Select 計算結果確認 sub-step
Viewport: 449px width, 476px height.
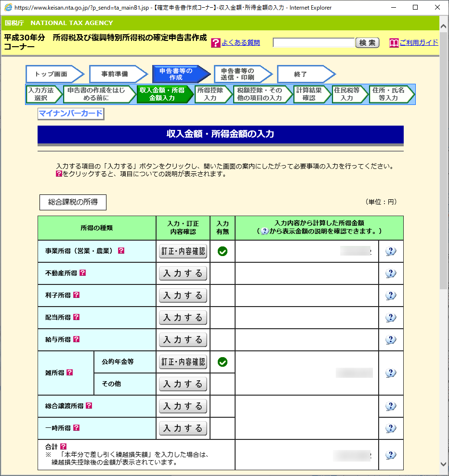[312, 94]
